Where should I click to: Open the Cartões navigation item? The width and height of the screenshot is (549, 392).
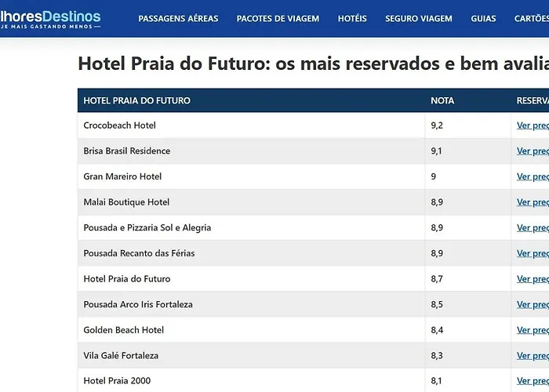pos(532,19)
